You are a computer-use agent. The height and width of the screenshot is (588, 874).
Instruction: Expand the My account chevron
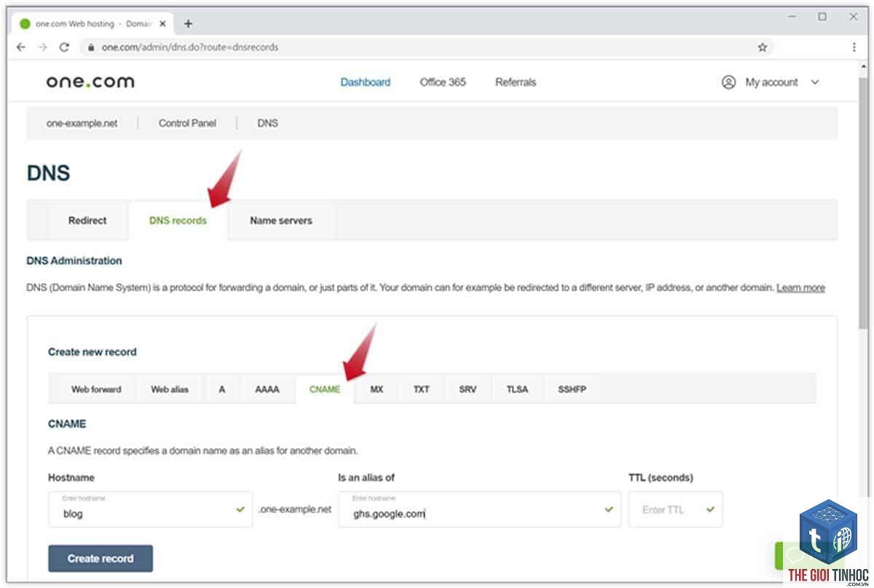point(815,82)
